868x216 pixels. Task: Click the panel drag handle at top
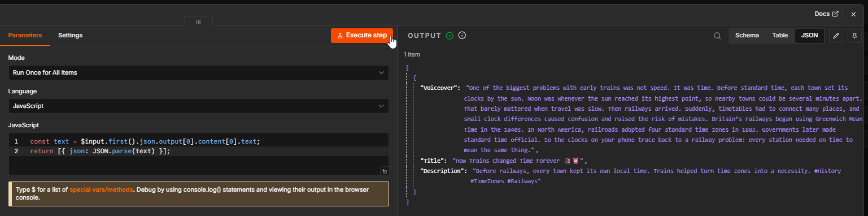point(198,21)
